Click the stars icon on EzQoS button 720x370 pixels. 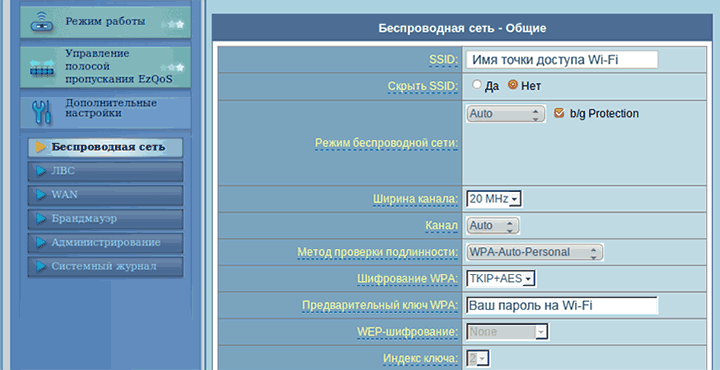click(173, 67)
